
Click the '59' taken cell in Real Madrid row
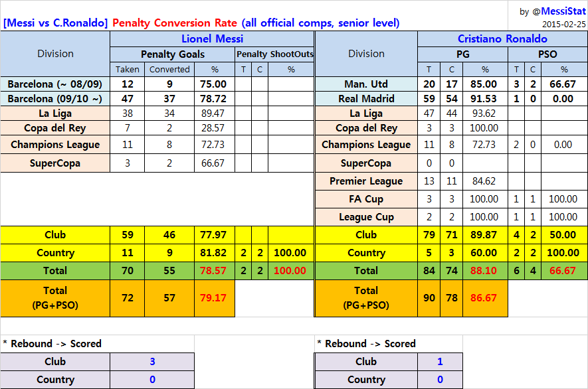point(429,98)
